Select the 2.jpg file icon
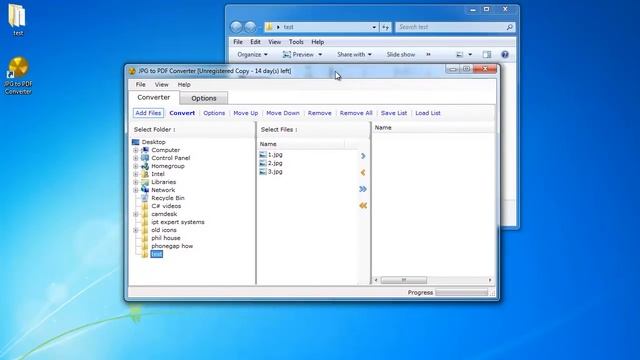 [x=263, y=163]
